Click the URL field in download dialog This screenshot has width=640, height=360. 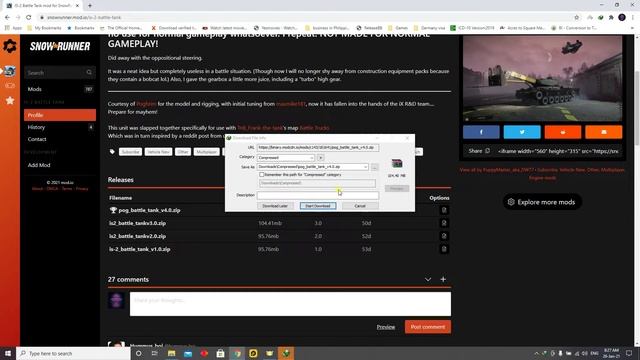click(x=318, y=147)
